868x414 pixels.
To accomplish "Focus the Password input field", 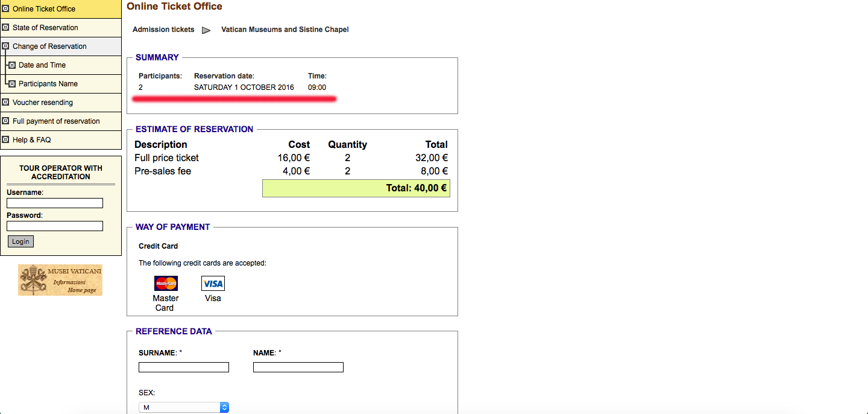I will click(55, 226).
